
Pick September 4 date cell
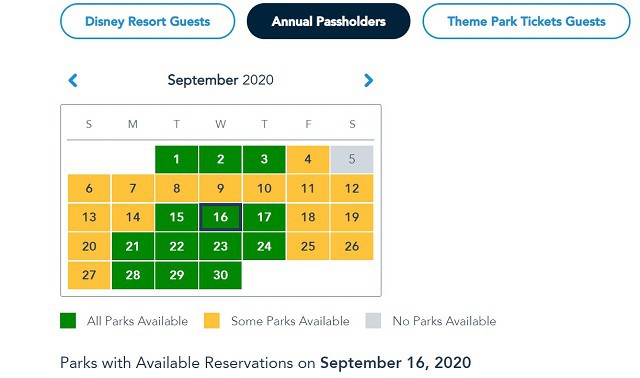point(308,159)
